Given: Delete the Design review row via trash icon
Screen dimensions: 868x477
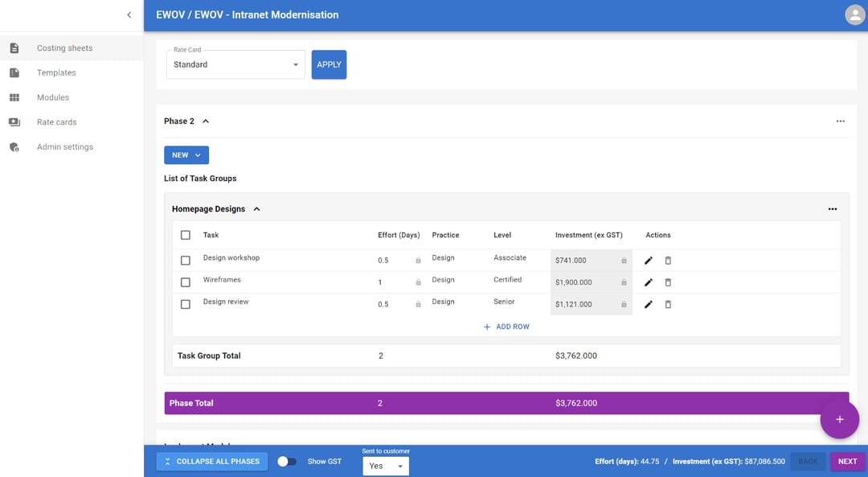Looking at the screenshot, I should pyautogui.click(x=668, y=304).
